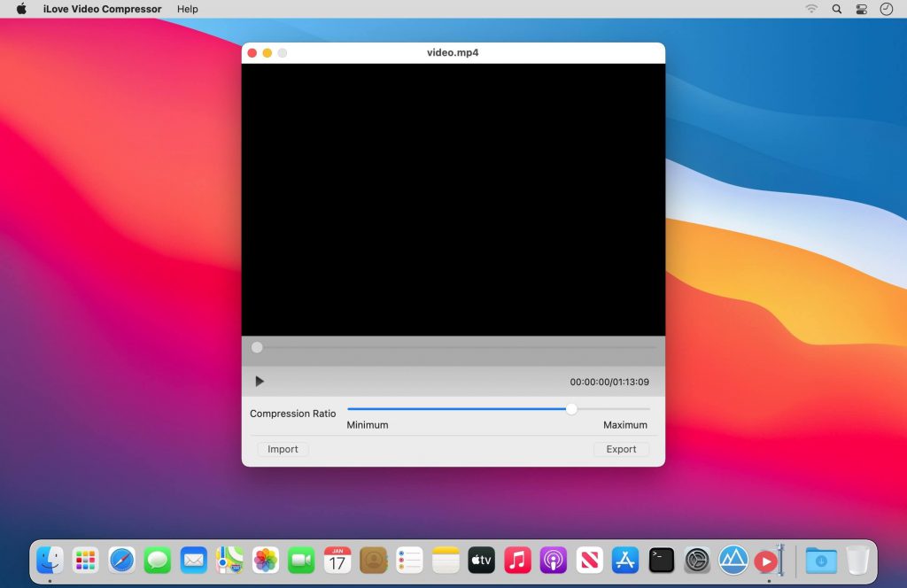Click the video timeline scrubber handle

[x=257, y=347]
